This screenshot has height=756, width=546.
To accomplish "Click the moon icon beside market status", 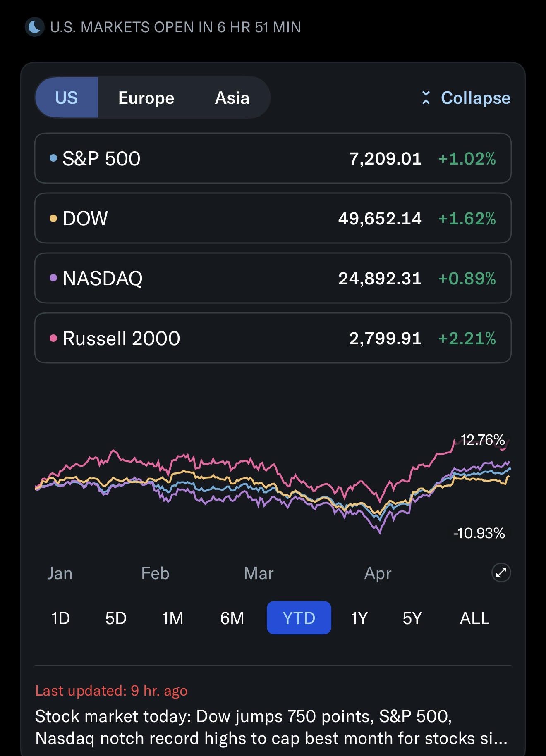I will pos(35,27).
